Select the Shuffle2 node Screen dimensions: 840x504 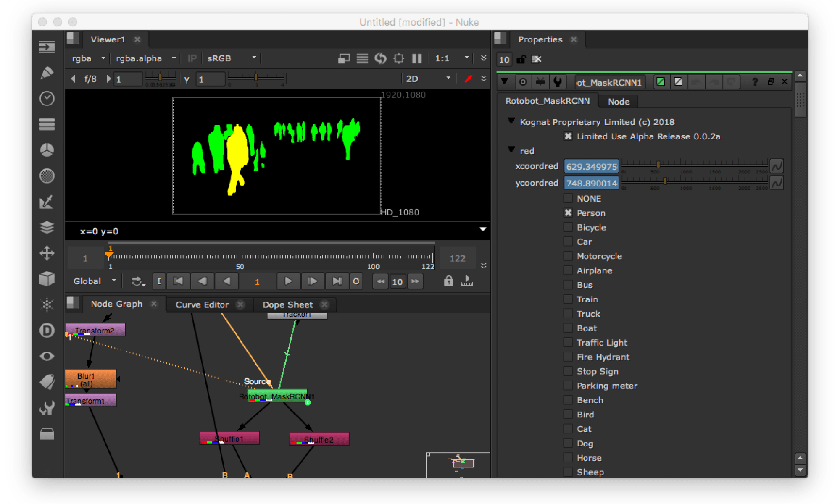tap(319, 439)
